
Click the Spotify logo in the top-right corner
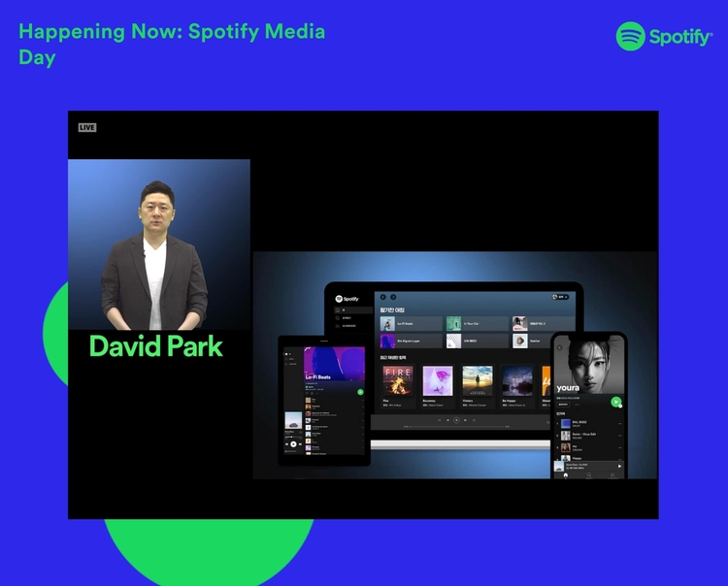pos(664,37)
